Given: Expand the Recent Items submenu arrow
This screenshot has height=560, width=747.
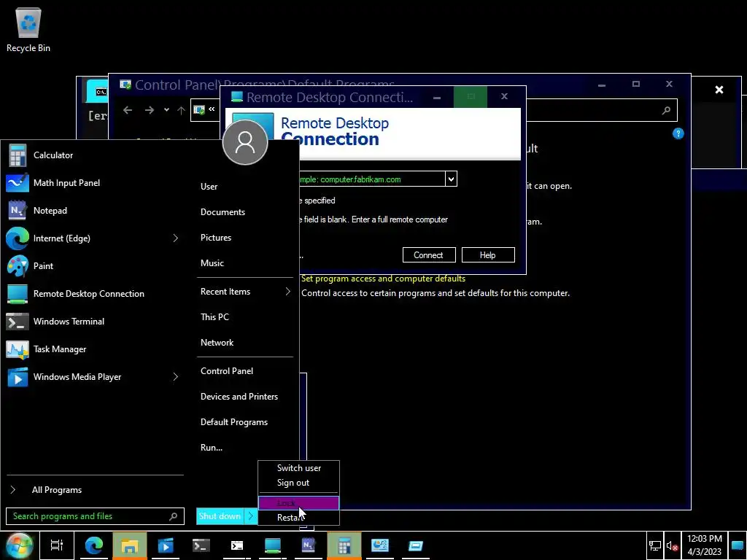Looking at the screenshot, I should point(287,292).
